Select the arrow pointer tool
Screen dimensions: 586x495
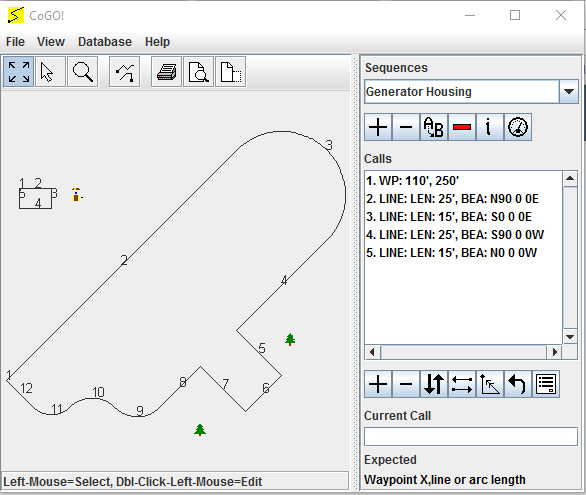tap(50, 72)
